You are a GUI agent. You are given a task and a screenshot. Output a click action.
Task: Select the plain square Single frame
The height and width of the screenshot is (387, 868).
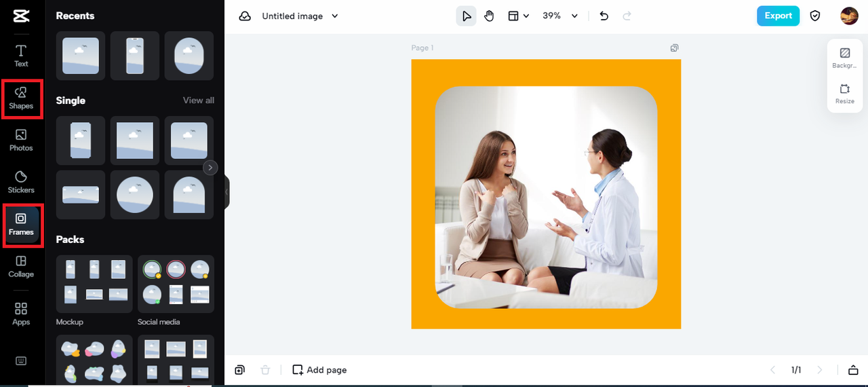(x=135, y=141)
